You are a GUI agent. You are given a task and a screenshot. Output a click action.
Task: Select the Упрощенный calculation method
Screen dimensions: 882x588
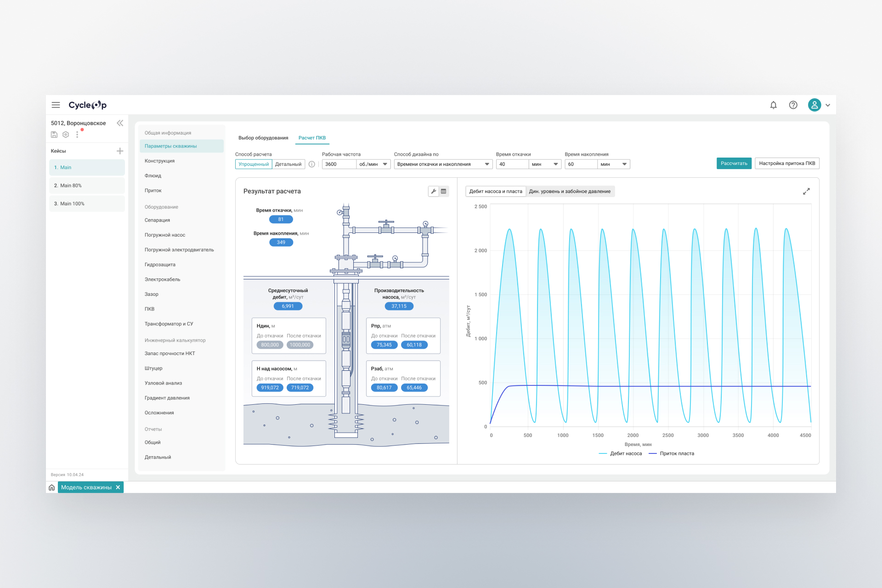[254, 164]
